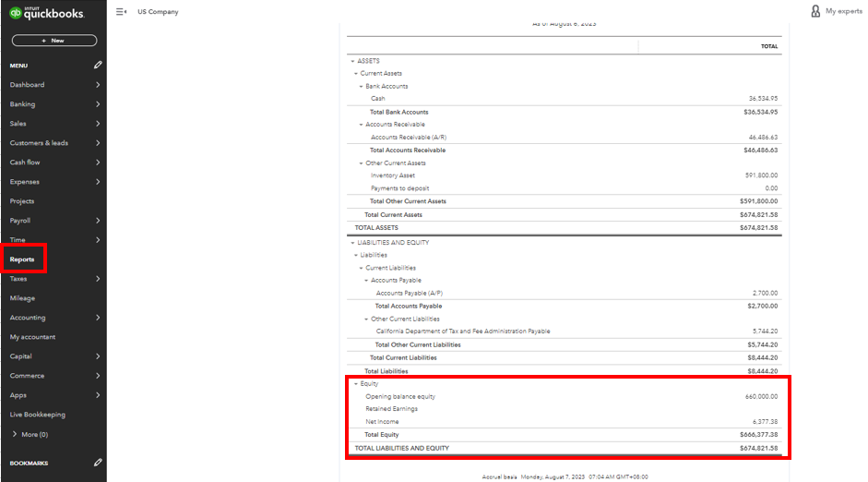Click TOTAL ASSETS value $674,821.58
Viewport: 868px width, 482px height.
point(758,228)
